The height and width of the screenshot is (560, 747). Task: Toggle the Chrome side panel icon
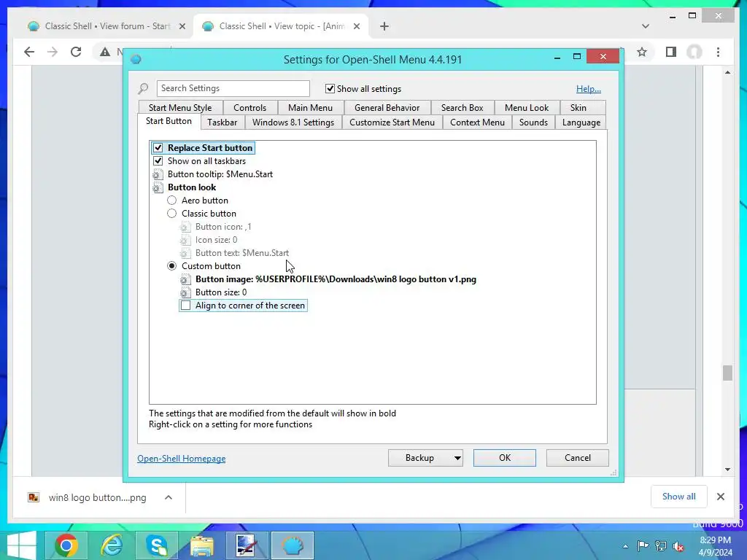671,52
